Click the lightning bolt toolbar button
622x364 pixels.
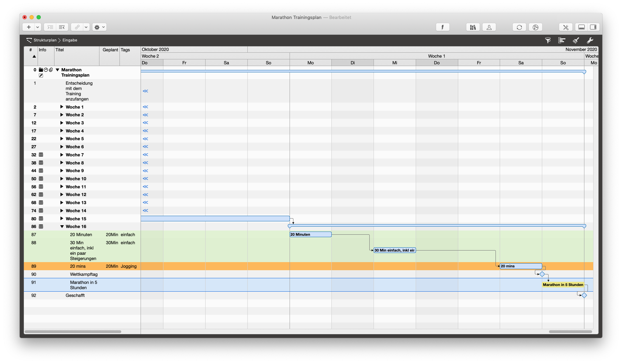pyautogui.click(x=442, y=27)
